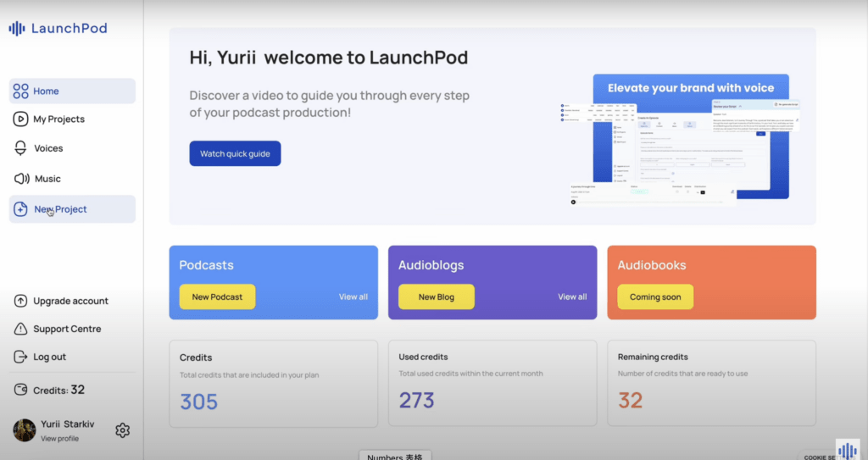Click the New Blog button
The width and height of the screenshot is (868, 460).
pyautogui.click(x=436, y=297)
